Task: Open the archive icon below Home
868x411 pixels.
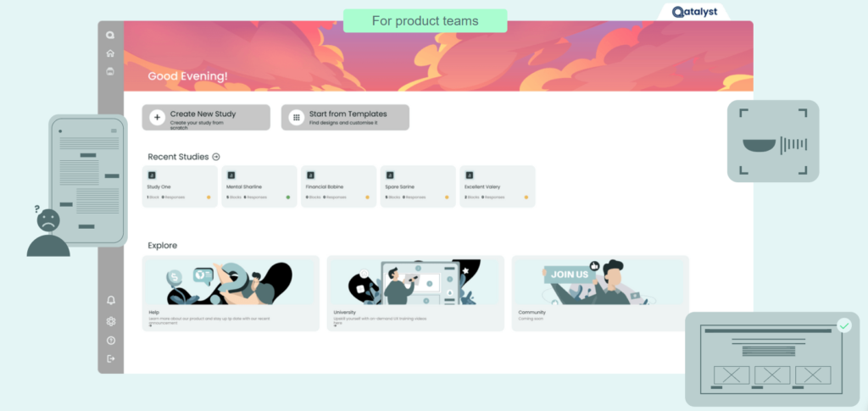Action: (x=110, y=71)
